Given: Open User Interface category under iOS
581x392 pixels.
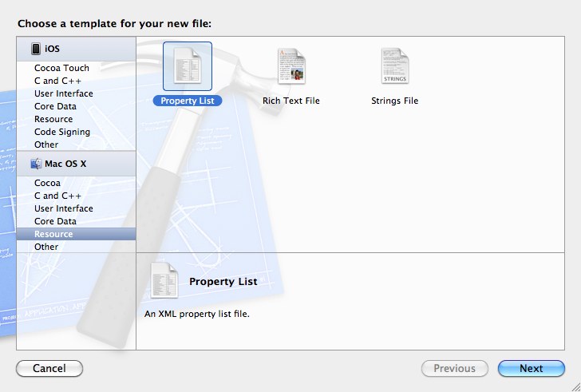Looking at the screenshot, I should tap(63, 93).
